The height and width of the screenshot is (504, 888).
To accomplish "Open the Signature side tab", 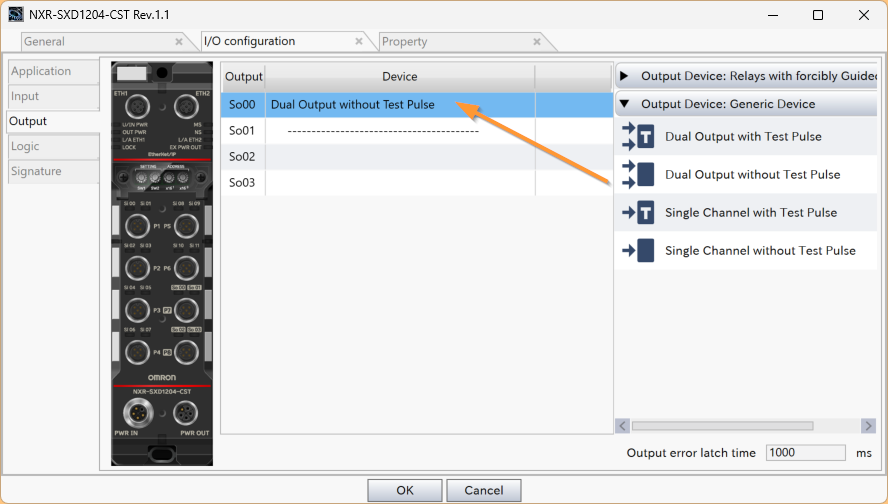I will (53, 171).
